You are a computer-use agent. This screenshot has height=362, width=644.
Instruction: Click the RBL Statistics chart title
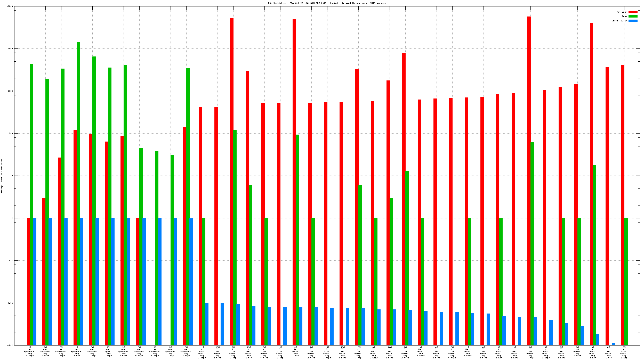coord(327,3)
